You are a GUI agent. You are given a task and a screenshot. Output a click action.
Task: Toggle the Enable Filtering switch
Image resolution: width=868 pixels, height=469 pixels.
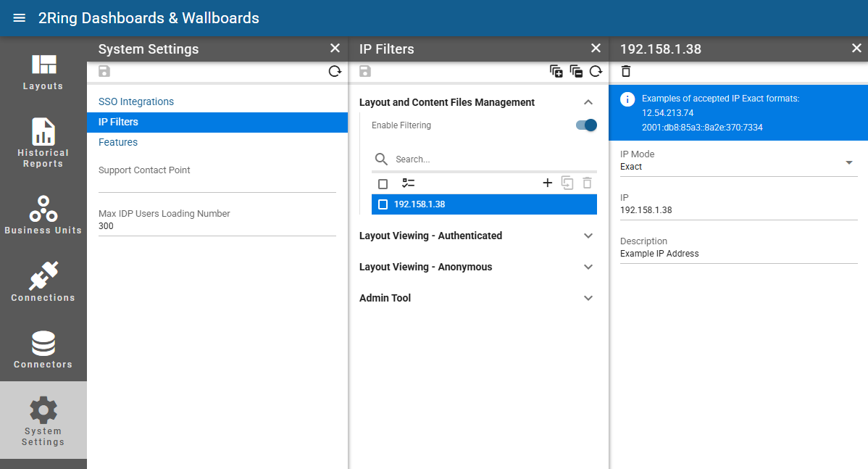pos(586,125)
